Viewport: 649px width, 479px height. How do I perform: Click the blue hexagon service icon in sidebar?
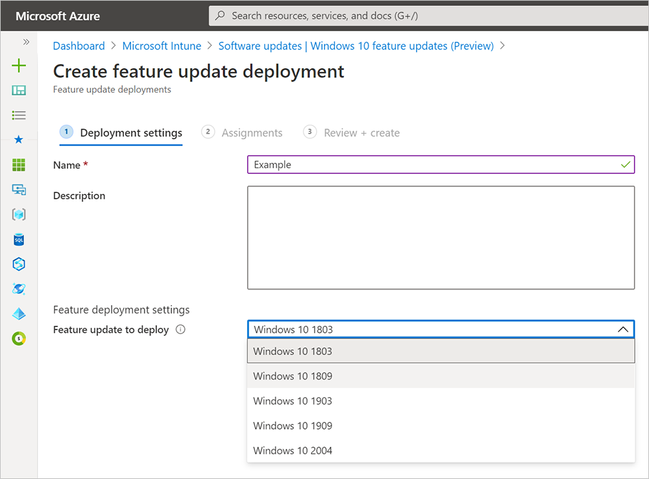[19, 264]
